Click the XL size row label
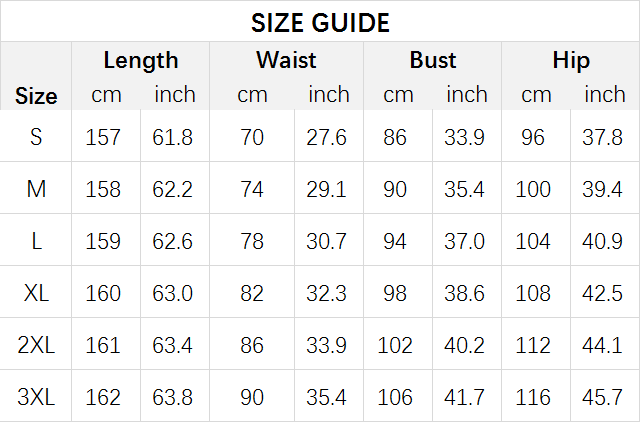 click(36, 293)
